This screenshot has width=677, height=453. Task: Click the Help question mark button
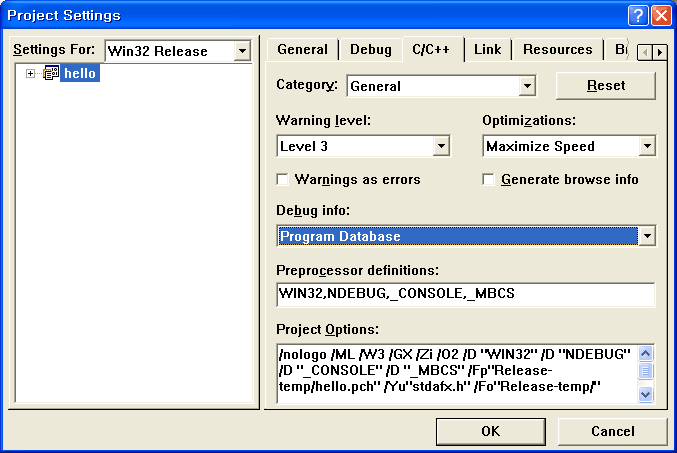click(639, 15)
